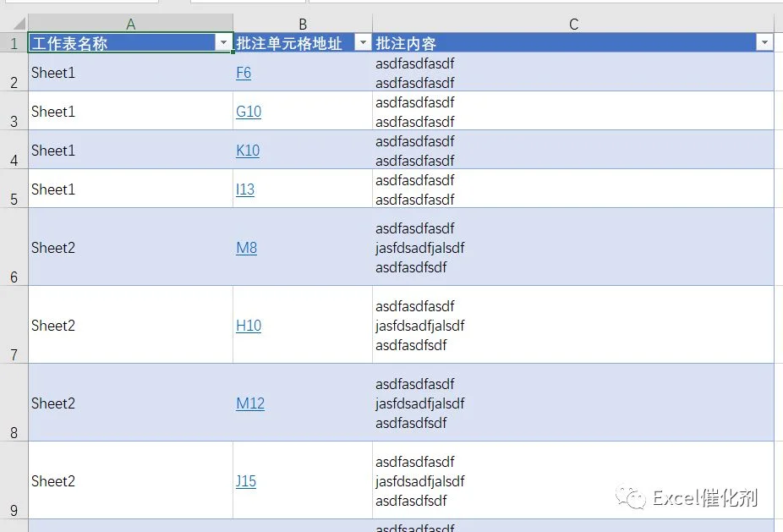Select row 5 header
This screenshot has width=783, height=532.
click(x=14, y=189)
